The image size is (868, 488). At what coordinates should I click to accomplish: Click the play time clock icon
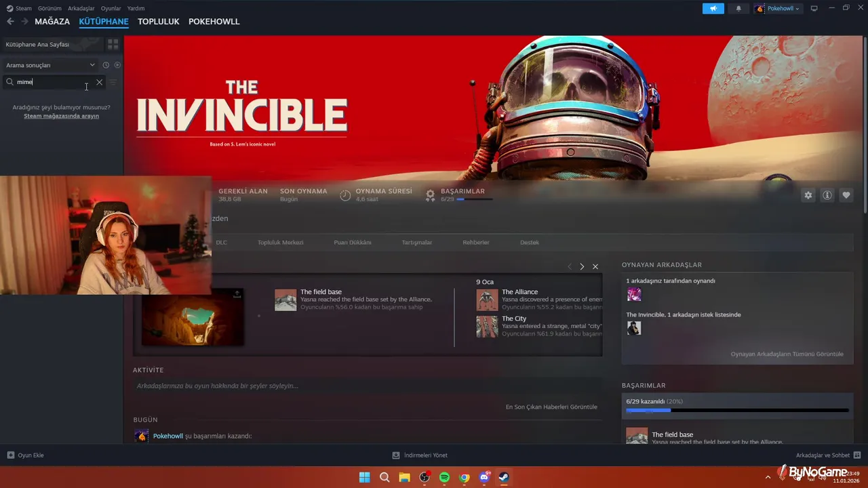tap(345, 195)
